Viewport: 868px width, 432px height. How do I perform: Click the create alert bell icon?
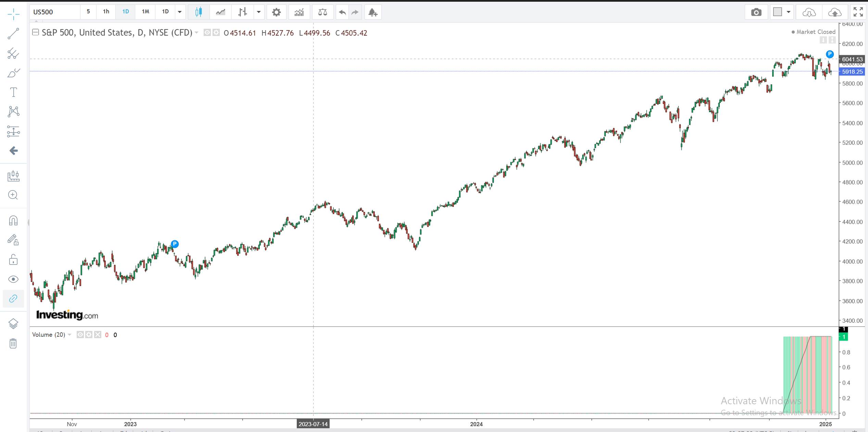[373, 12]
